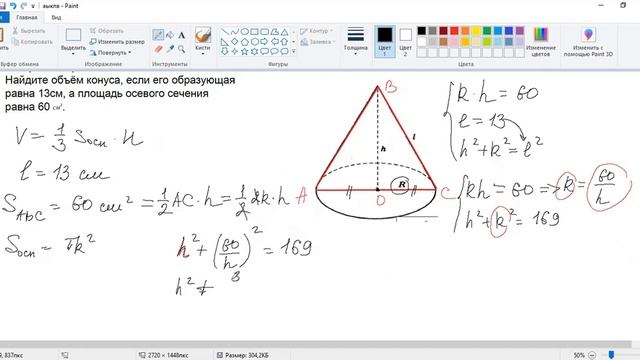Open the Edit colors dialog
The width and height of the screenshot is (640, 360).
pyautogui.click(x=540, y=42)
